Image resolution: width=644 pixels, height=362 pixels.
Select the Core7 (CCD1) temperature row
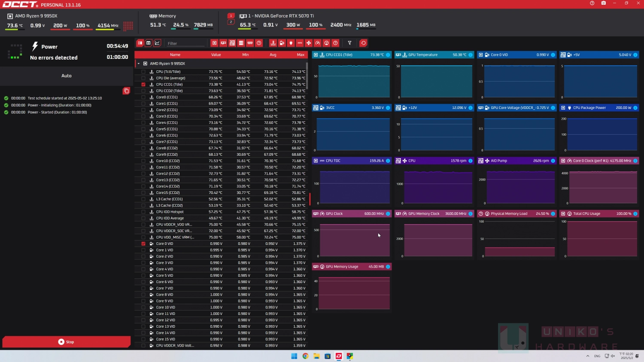221,142
